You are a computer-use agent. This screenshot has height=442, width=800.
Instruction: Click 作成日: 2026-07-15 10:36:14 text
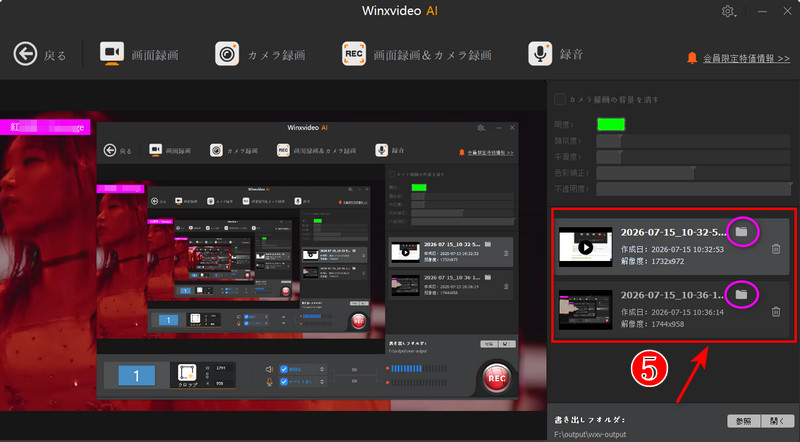coord(672,312)
